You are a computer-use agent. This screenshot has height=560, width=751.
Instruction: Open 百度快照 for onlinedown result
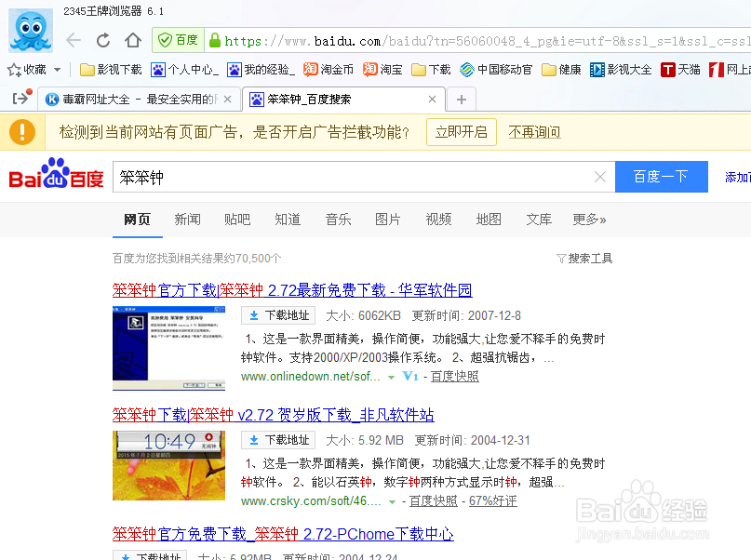[454, 377]
